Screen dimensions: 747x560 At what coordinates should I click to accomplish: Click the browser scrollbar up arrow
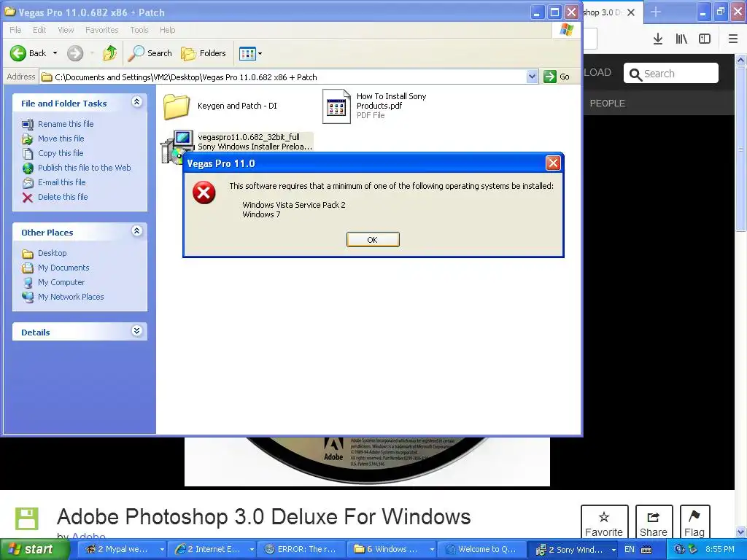coord(740,60)
